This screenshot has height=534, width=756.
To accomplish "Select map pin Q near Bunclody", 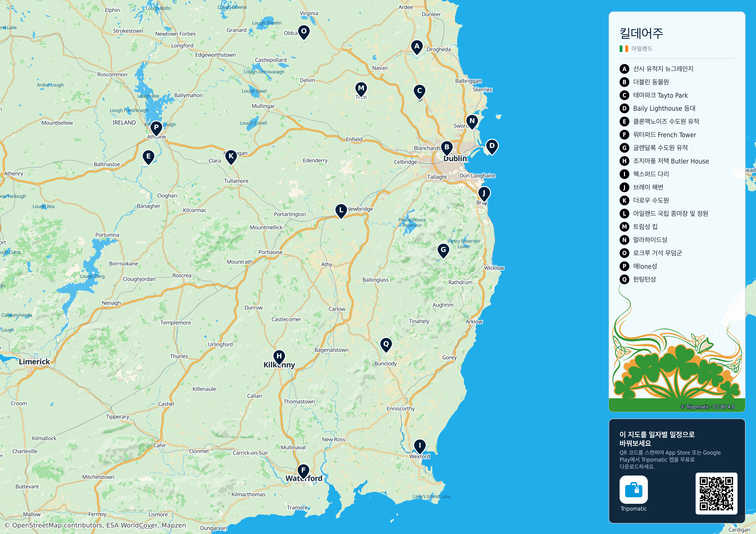I will 386,345.
